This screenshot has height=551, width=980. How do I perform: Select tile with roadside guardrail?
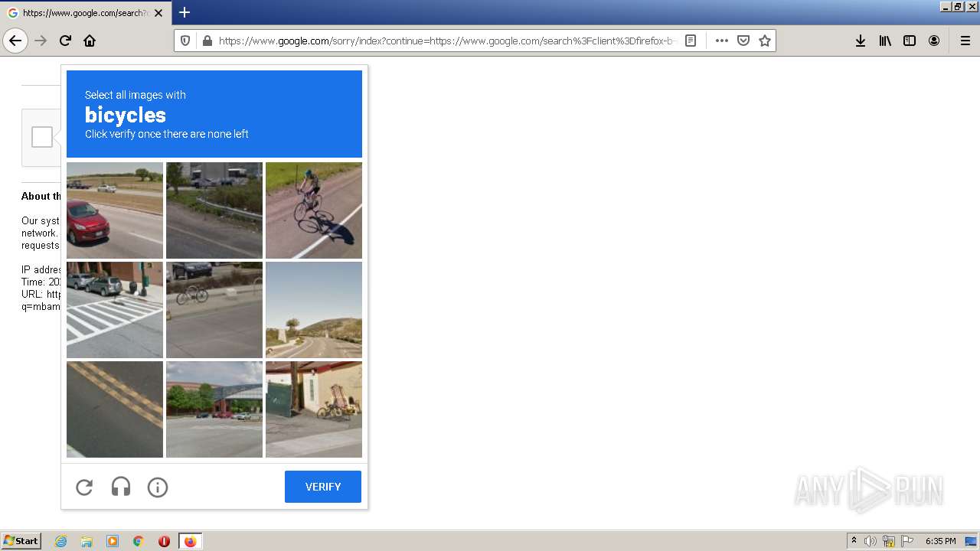[214, 210]
